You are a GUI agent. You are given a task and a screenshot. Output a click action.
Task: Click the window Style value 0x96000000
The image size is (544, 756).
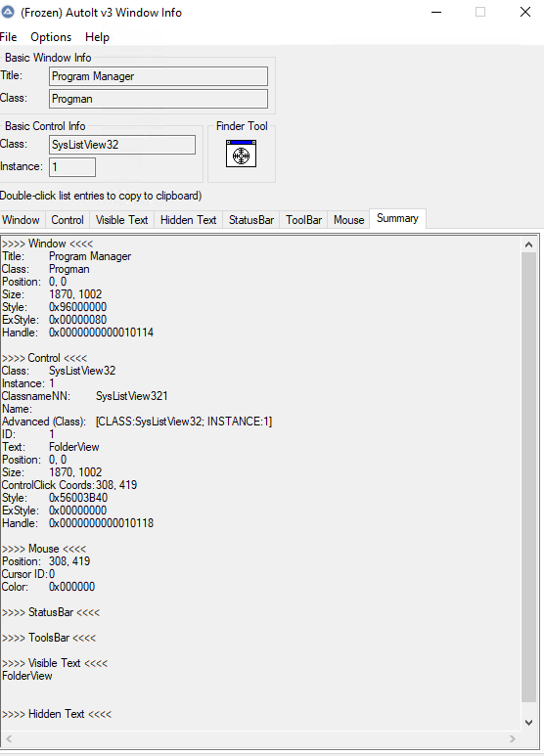coord(77,307)
